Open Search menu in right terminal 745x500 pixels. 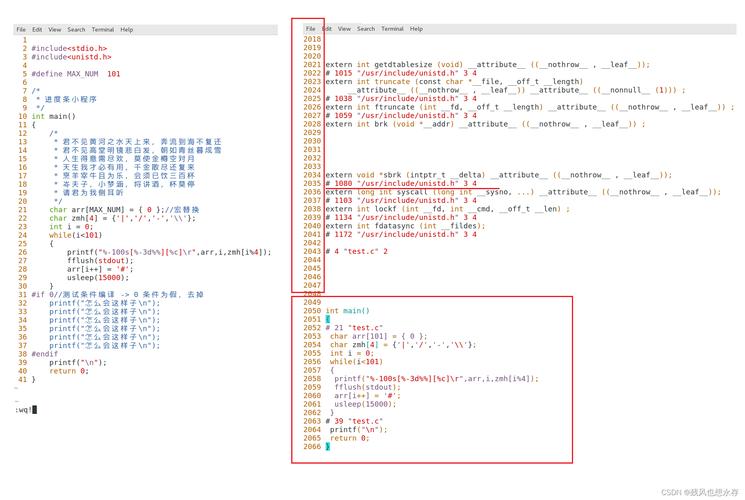pos(366,29)
